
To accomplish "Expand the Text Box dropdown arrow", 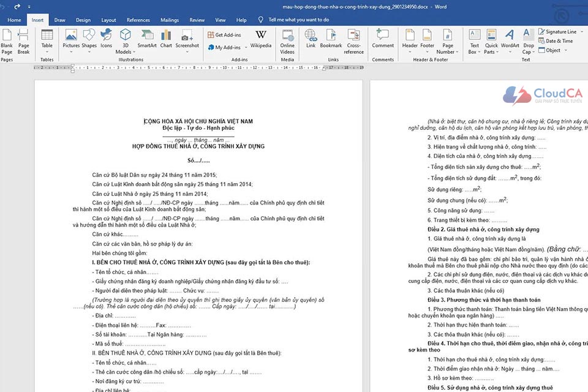I will (479, 52).
